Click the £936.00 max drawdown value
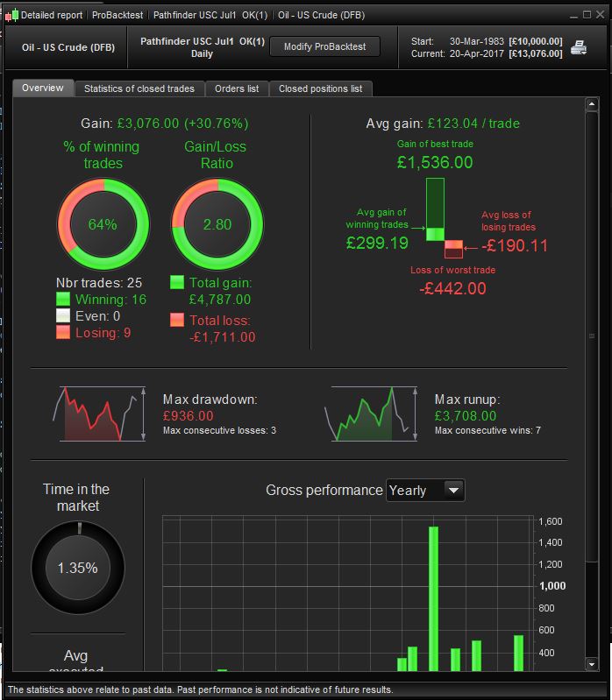This screenshot has height=700, width=612. pyautogui.click(x=188, y=415)
